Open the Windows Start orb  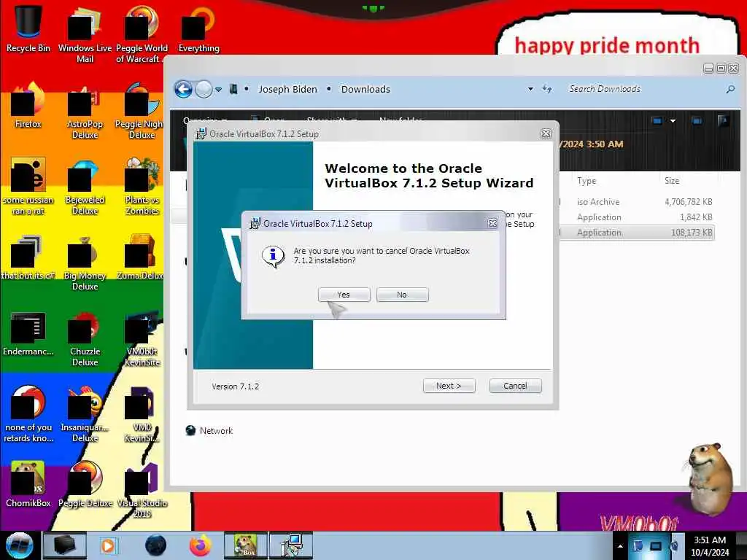pos(20,545)
